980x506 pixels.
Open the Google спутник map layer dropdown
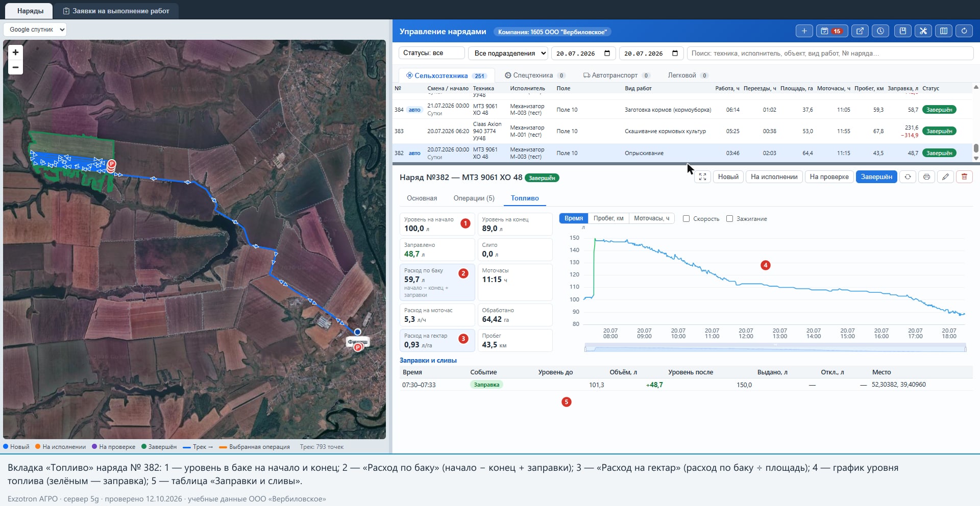(x=35, y=30)
